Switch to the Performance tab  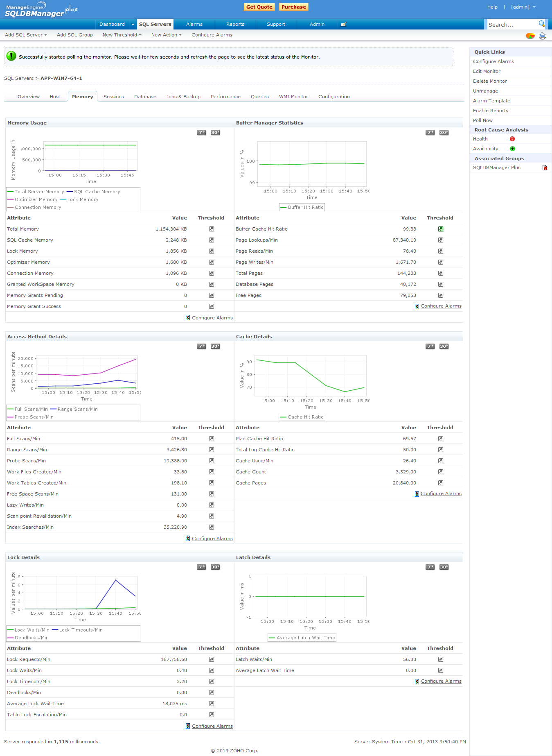[225, 97]
